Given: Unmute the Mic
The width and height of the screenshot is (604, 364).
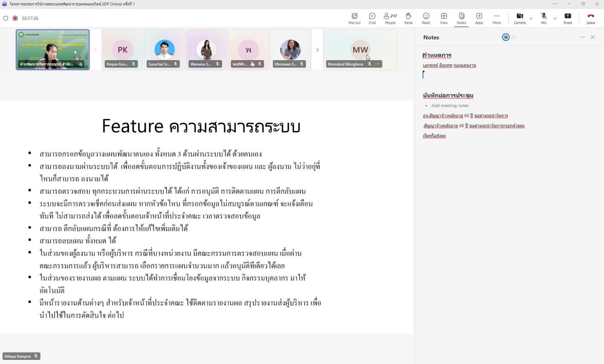Looking at the screenshot, I should pyautogui.click(x=543, y=18).
